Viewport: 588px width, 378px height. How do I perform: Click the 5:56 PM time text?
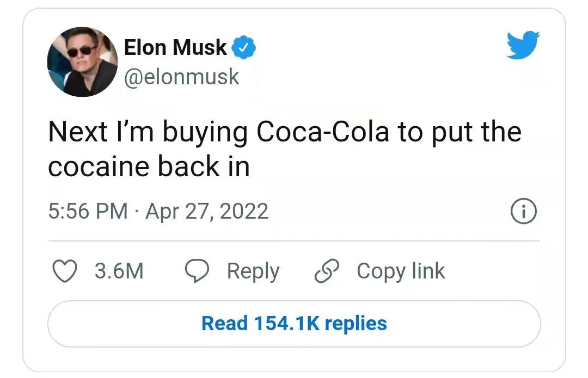(x=88, y=211)
